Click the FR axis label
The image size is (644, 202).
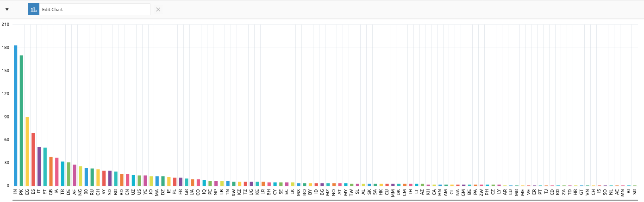click(x=181, y=191)
